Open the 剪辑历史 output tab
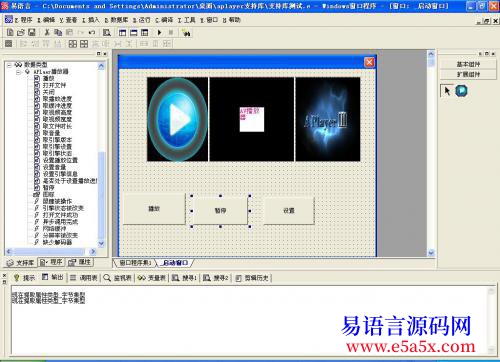 (x=252, y=278)
